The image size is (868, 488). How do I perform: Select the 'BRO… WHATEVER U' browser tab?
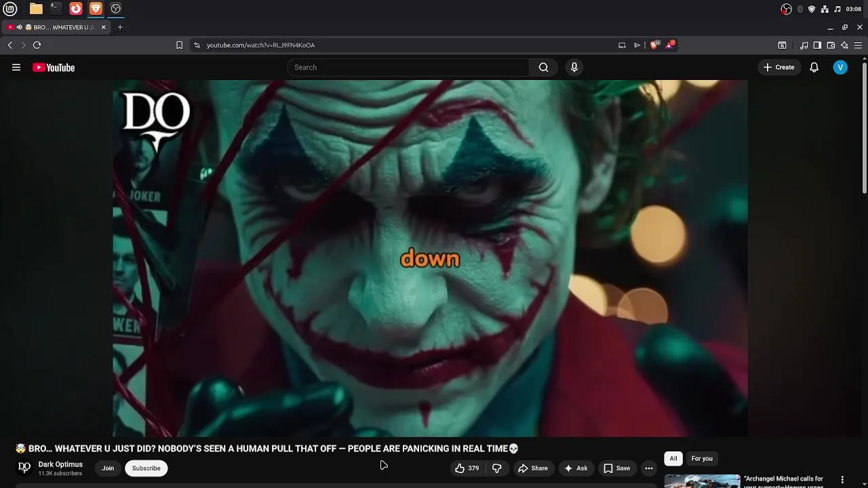(57, 27)
